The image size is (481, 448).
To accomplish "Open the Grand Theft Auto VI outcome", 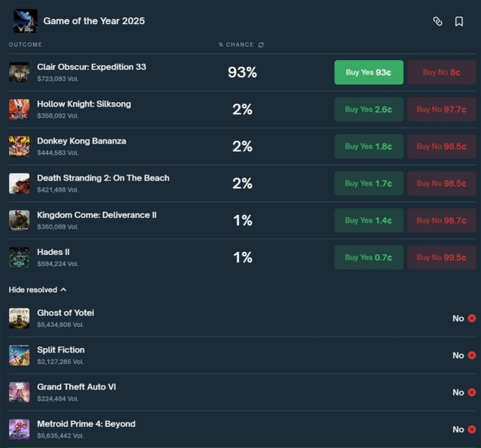I will (76, 387).
